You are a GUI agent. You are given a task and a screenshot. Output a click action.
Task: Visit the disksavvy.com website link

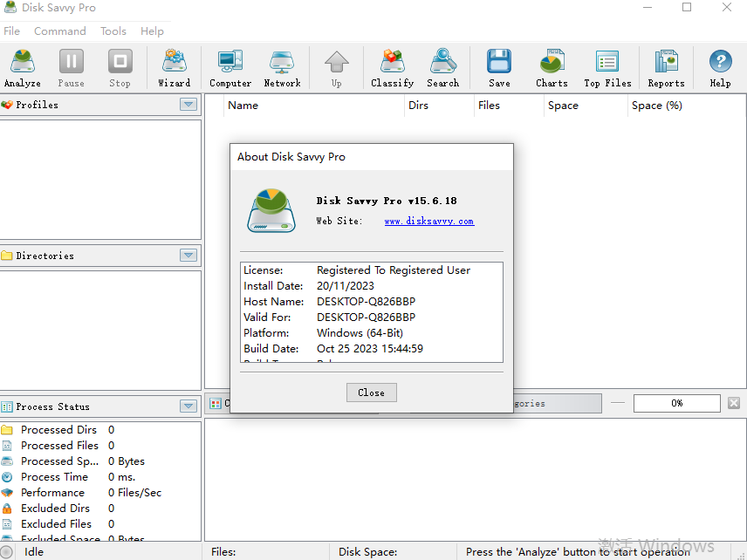pos(428,221)
